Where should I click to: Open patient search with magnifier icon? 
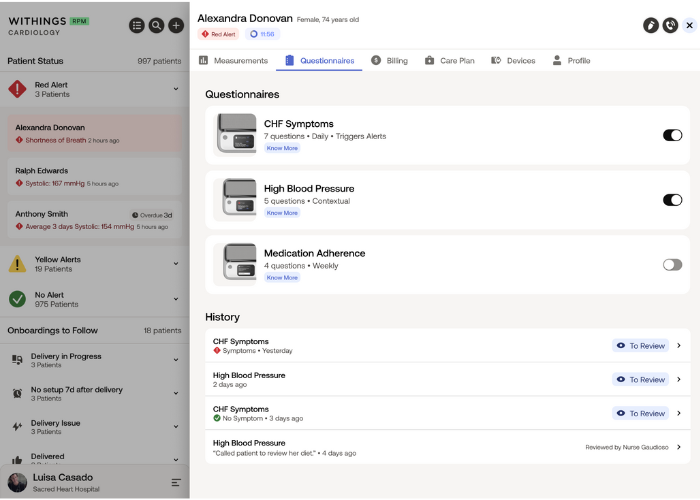(156, 25)
